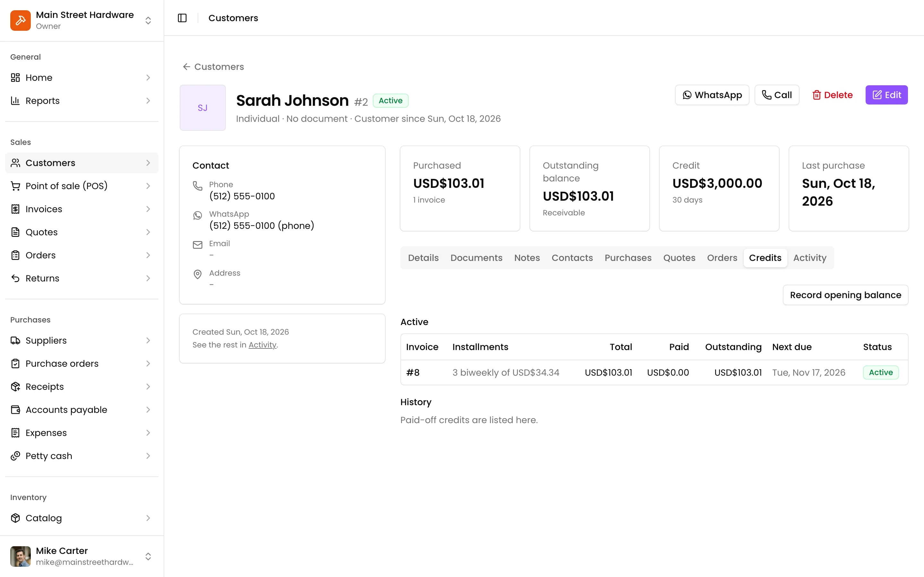Image resolution: width=924 pixels, height=577 pixels.
Task: Open the Reports chart icon
Action: [x=15, y=101]
